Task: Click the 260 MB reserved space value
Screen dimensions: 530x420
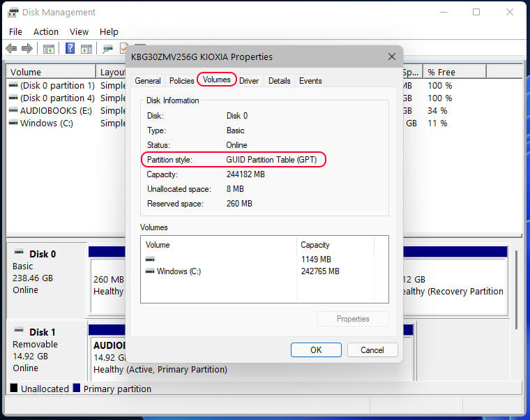Action: coord(239,204)
